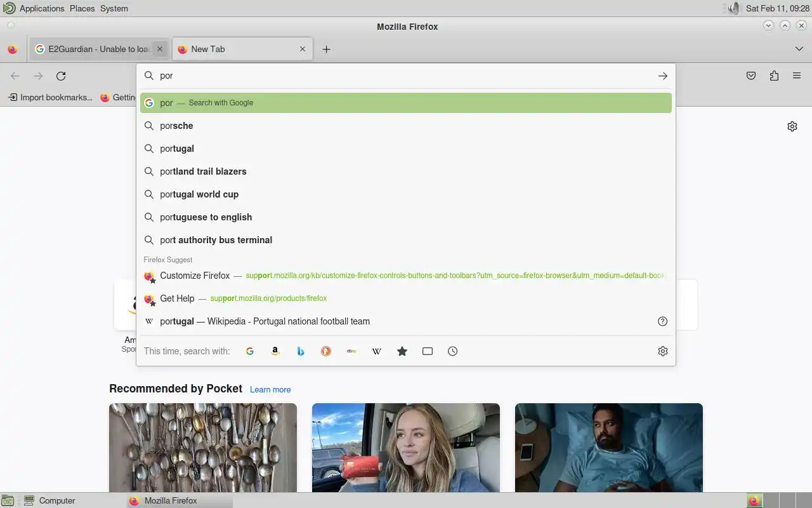Close the New Tab tab
The height and width of the screenshot is (508, 812).
tap(303, 49)
